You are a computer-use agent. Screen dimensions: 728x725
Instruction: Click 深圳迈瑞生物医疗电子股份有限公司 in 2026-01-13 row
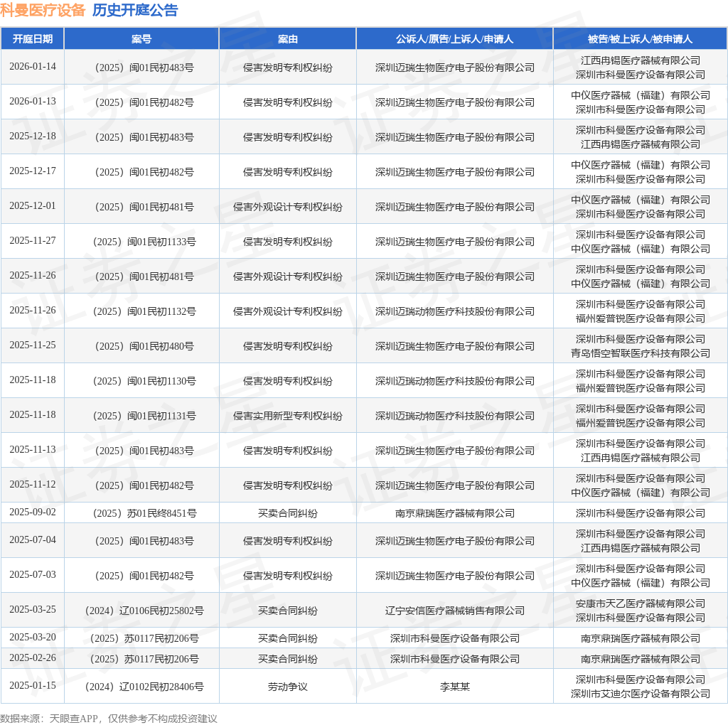pos(454,102)
